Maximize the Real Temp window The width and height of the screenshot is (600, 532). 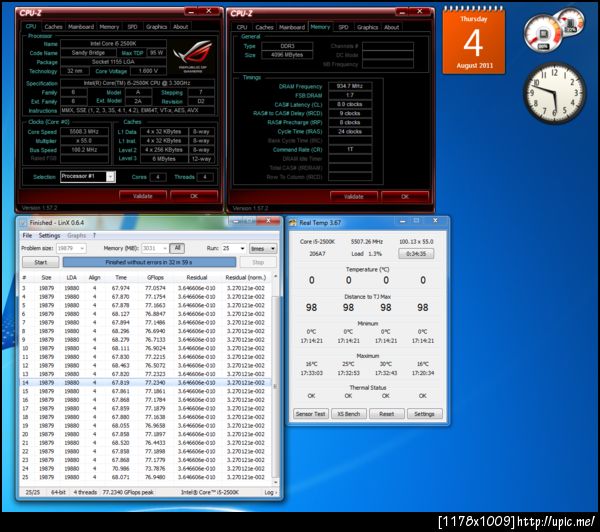point(416,221)
